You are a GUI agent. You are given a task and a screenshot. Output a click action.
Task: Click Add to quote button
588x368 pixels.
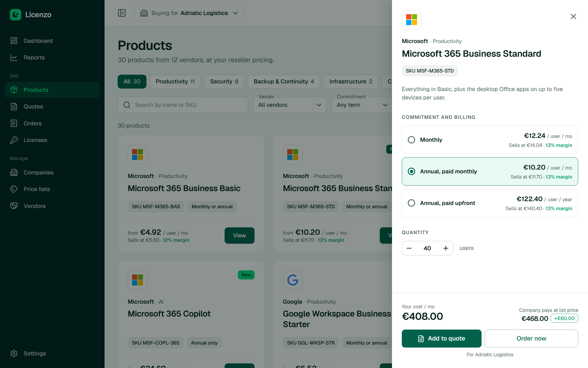coord(442,339)
